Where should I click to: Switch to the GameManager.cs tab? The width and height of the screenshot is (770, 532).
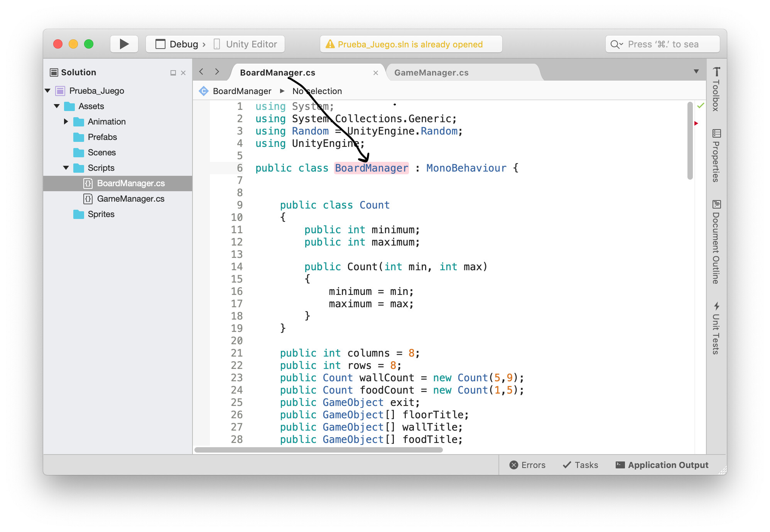point(431,72)
